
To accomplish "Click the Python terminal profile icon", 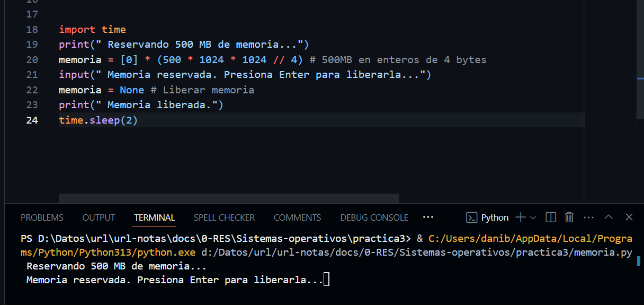I will (x=471, y=217).
